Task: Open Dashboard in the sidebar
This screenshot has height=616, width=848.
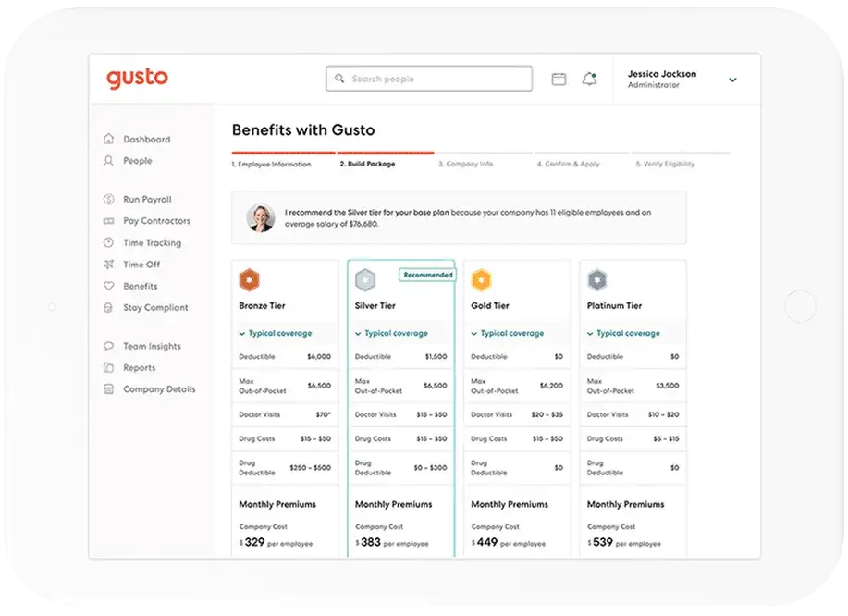Action: pyautogui.click(x=146, y=139)
